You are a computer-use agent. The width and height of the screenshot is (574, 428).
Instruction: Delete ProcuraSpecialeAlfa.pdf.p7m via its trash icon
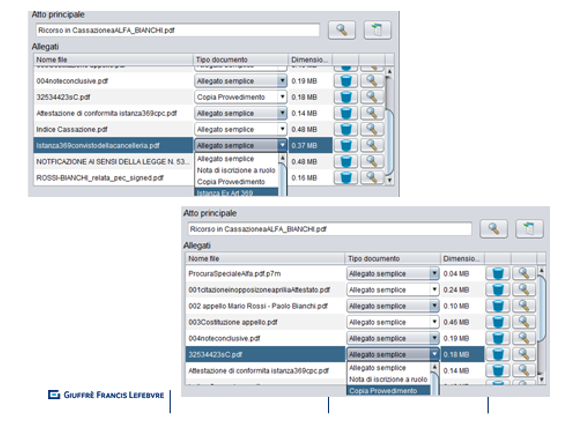click(x=497, y=273)
